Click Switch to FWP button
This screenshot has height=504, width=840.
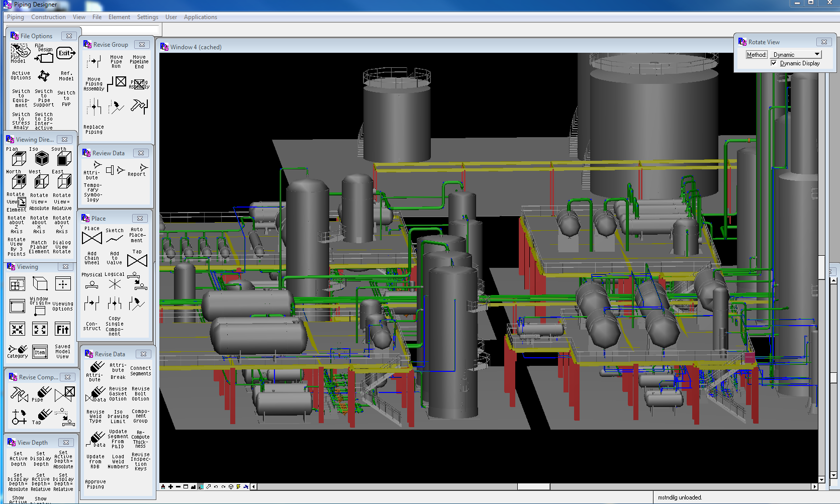click(x=66, y=98)
